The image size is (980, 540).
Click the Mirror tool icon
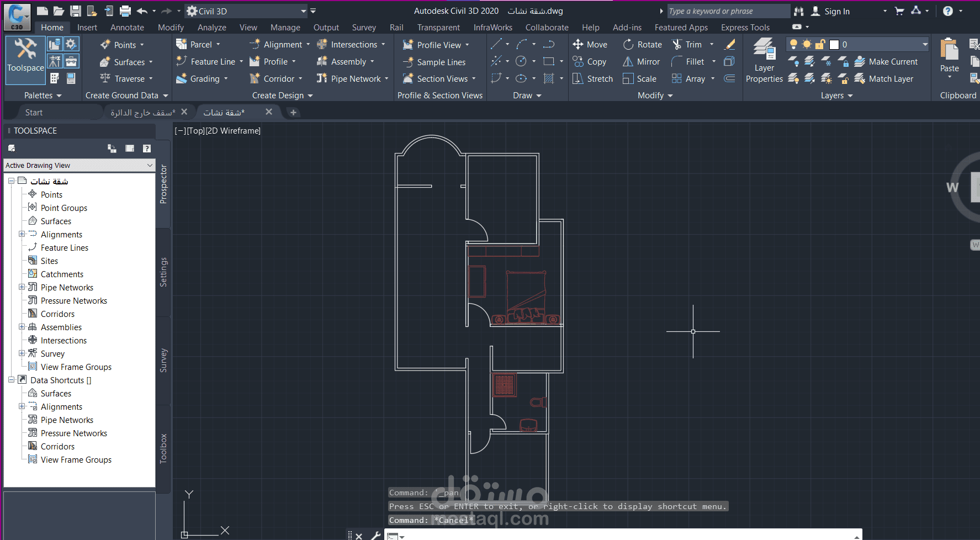628,62
